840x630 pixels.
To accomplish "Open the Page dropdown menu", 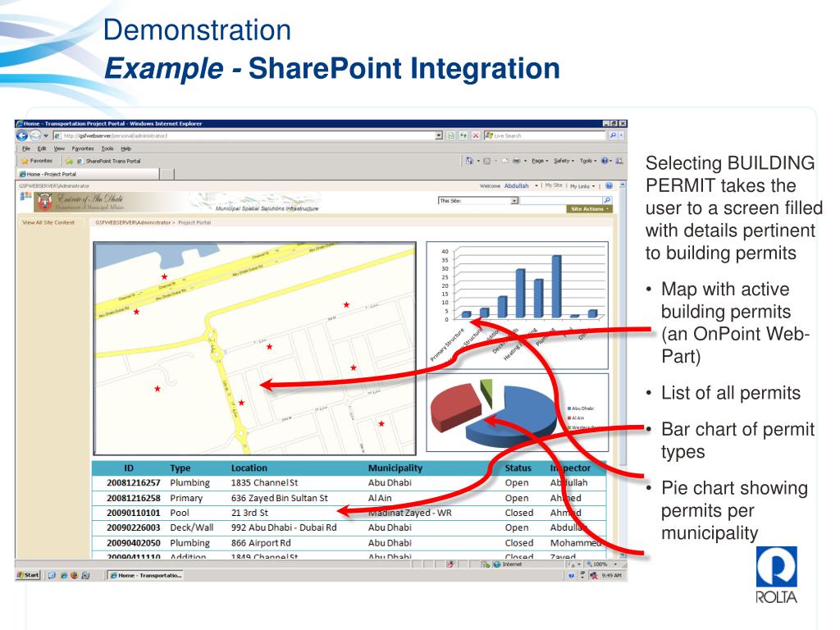I will point(540,161).
